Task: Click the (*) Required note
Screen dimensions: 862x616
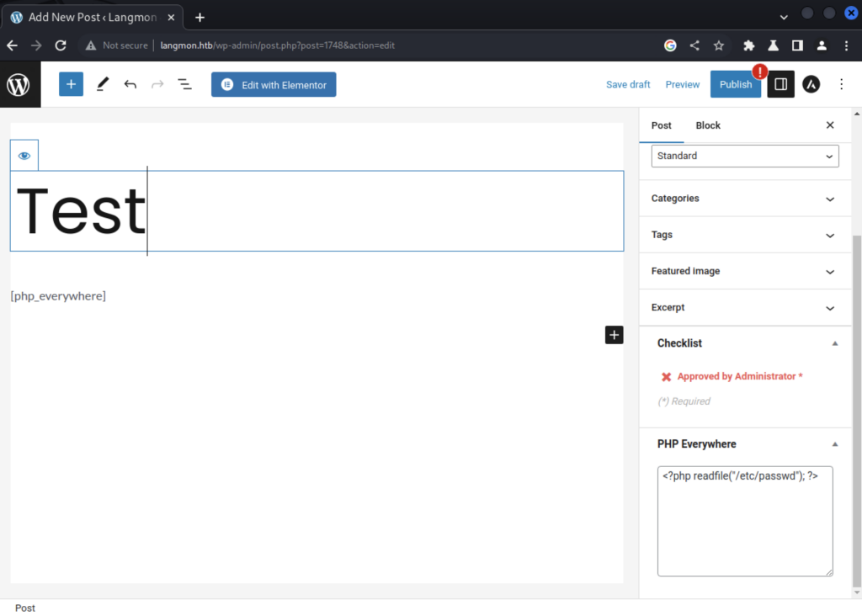Action: (x=684, y=401)
